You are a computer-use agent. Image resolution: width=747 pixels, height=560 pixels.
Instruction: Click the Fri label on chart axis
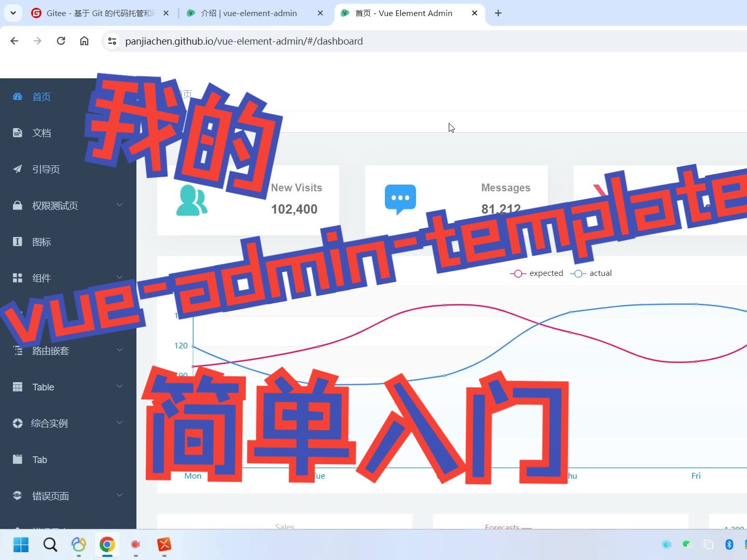click(x=696, y=476)
